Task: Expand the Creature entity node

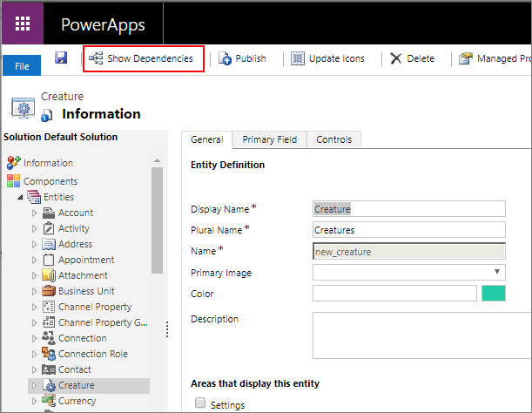Action: 35,385
